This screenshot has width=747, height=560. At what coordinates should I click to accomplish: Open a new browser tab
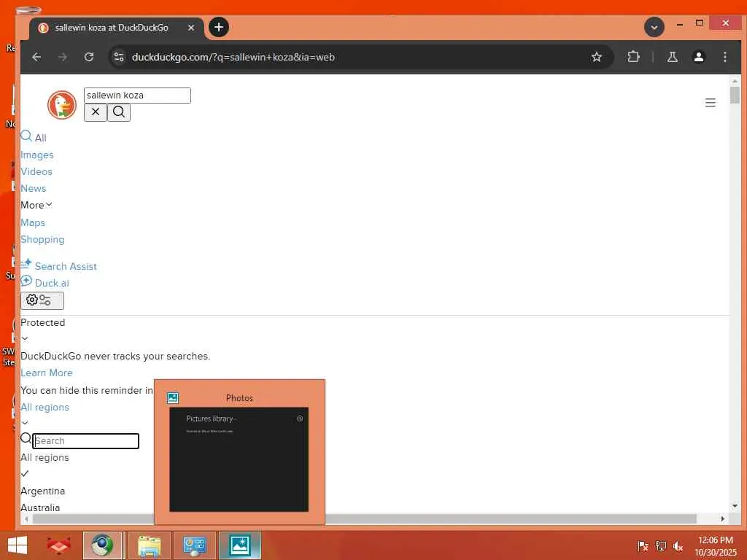[219, 27]
